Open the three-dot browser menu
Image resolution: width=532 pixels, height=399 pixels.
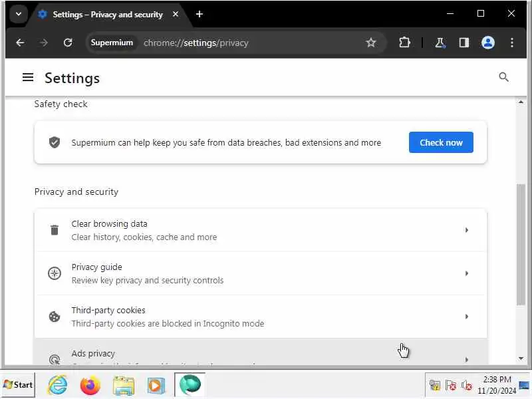click(511, 43)
